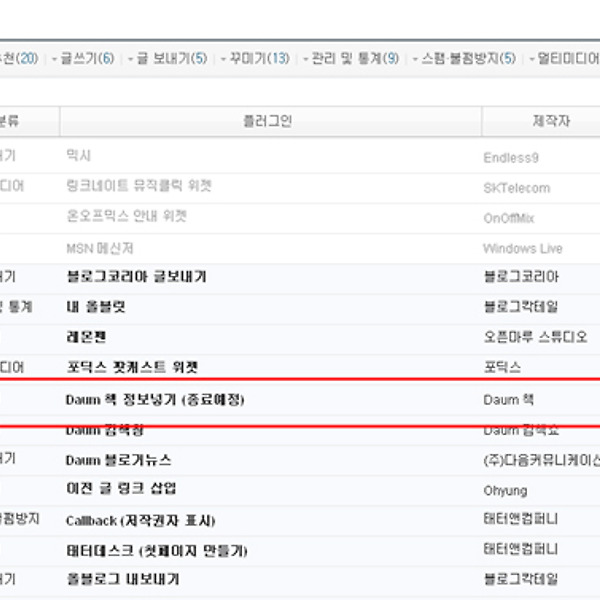
Task: Open the 글쓰기(6) category filter
Action: coord(87,59)
